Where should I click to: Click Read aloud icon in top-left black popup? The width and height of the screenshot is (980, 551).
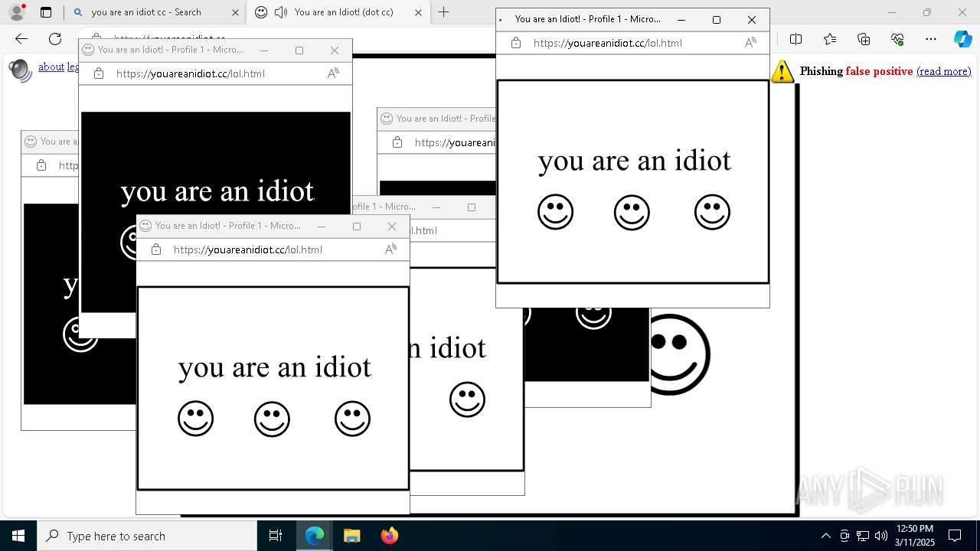(x=333, y=73)
